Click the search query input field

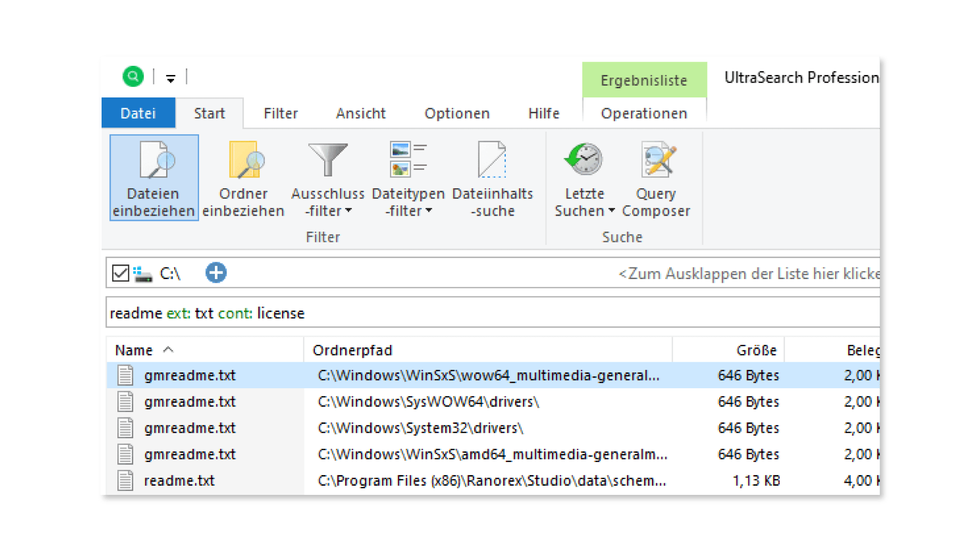[493, 313]
